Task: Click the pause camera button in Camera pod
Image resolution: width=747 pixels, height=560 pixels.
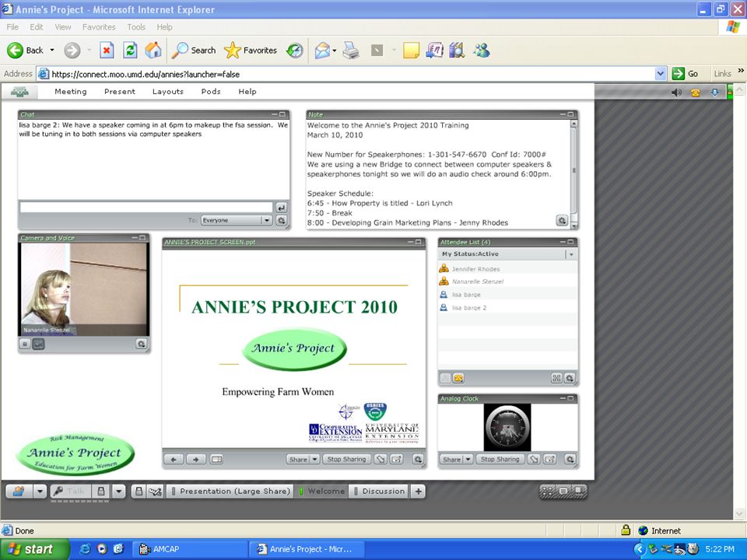Action: tap(25, 344)
